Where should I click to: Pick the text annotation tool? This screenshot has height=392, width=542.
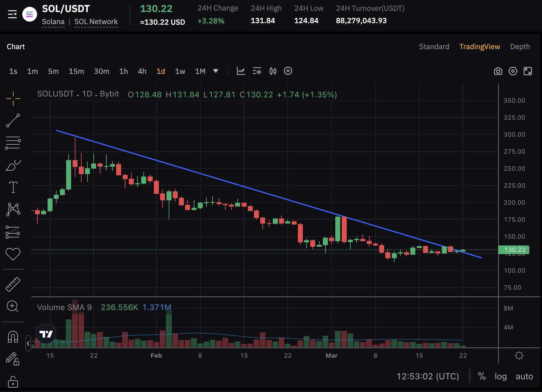point(13,187)
